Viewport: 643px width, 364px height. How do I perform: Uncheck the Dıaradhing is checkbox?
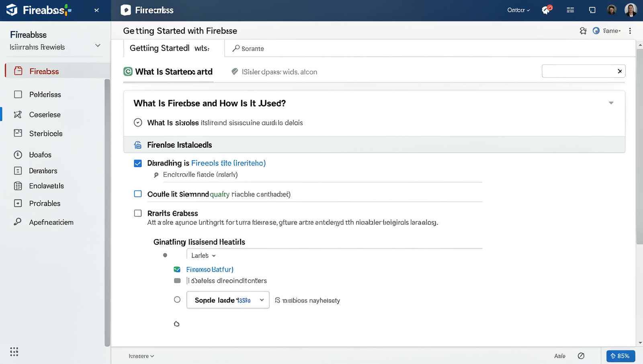pos(138,164)
